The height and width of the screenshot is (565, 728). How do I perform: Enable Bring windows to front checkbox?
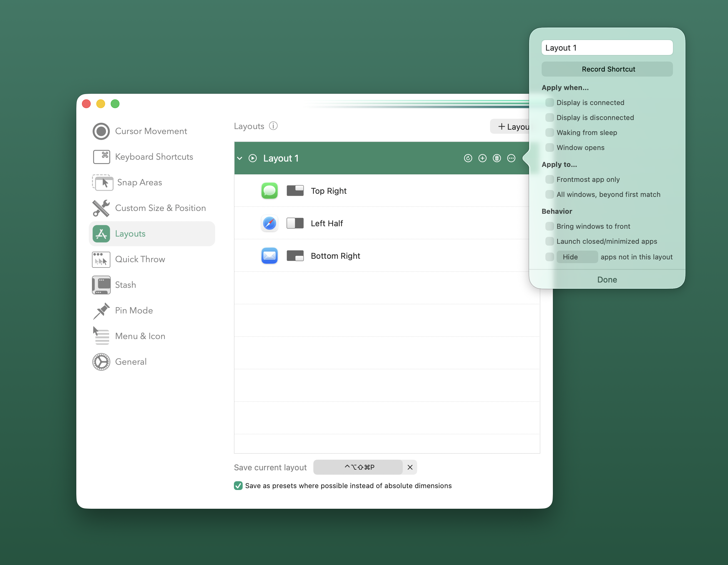click(x=549, y=227)
